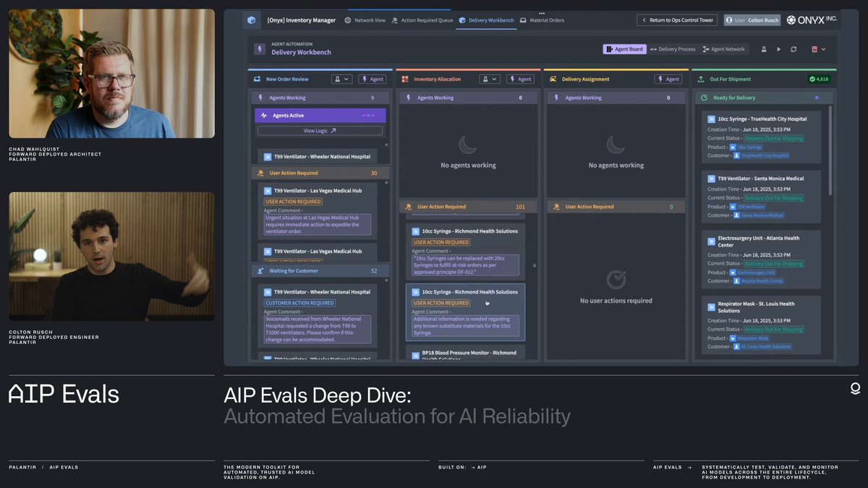Click the refresh icon in the workbench header
This screenshot has height=488, width=868.
click(793, 49)
